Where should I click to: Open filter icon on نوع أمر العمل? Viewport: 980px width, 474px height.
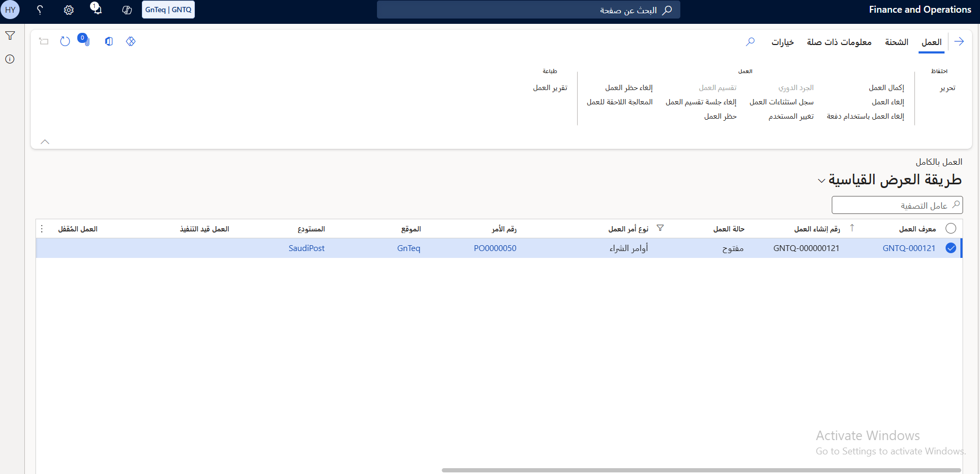point(660,228)
